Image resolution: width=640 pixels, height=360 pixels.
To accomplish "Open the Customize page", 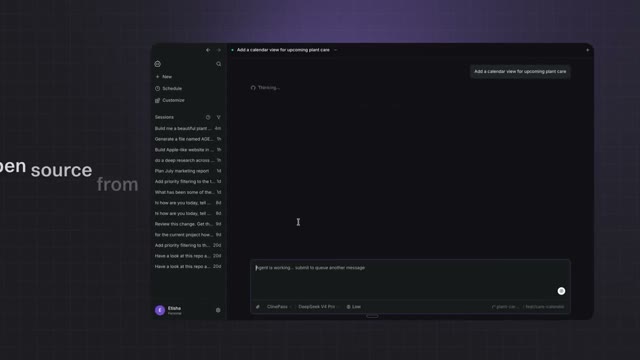I will pos(169,100).
